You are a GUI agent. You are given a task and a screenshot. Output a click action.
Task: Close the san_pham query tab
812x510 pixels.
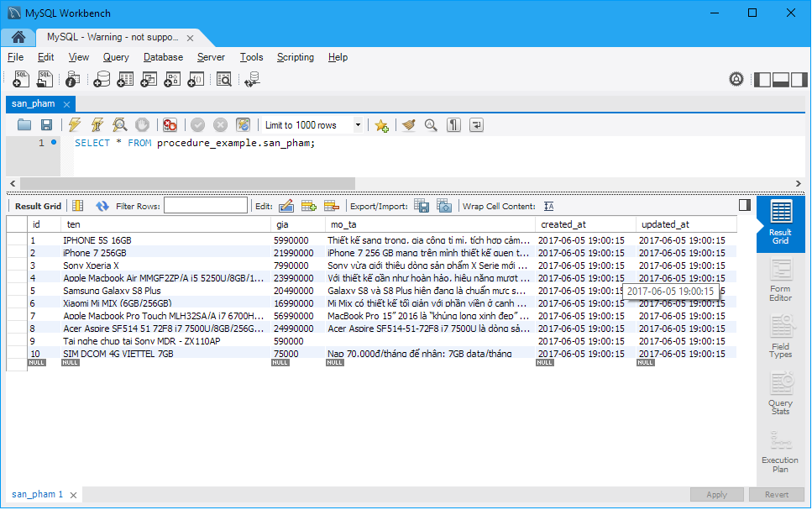pyautogui.click(x=66, y=104)
